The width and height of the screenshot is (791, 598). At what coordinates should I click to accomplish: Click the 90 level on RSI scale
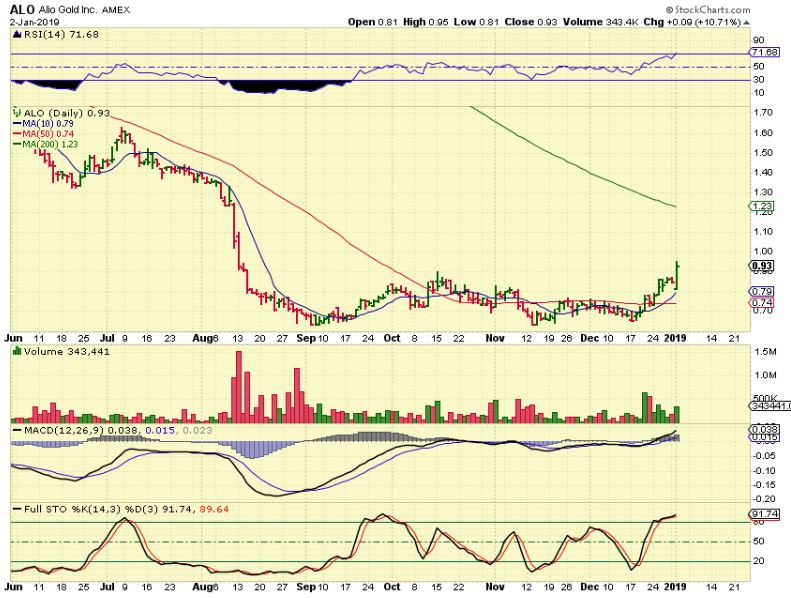(758, 40)
